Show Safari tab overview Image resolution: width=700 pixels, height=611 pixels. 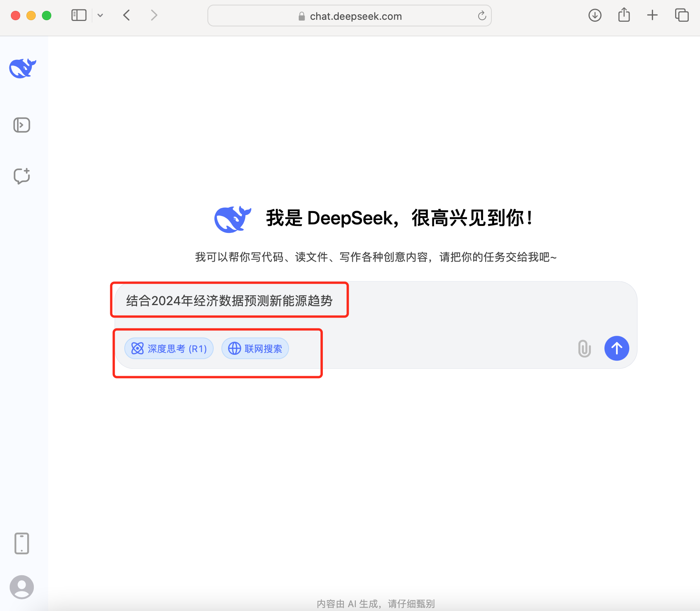point(682,16)
